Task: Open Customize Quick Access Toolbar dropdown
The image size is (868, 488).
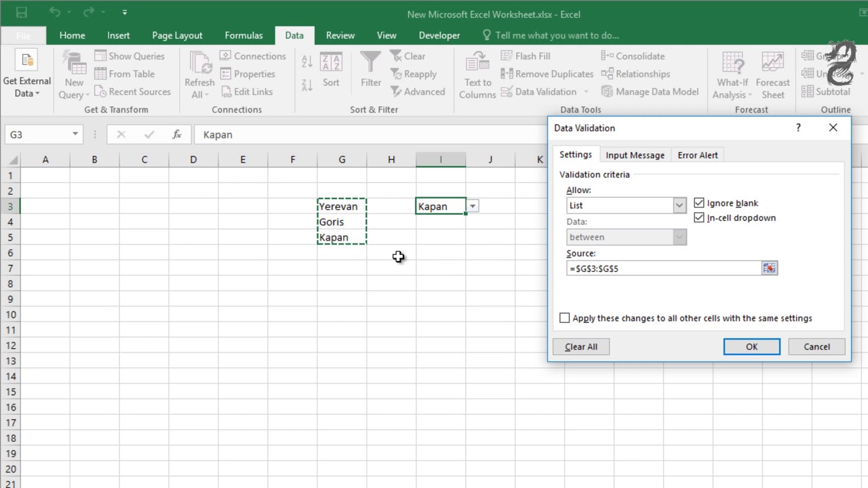Action: click(125, 12)
